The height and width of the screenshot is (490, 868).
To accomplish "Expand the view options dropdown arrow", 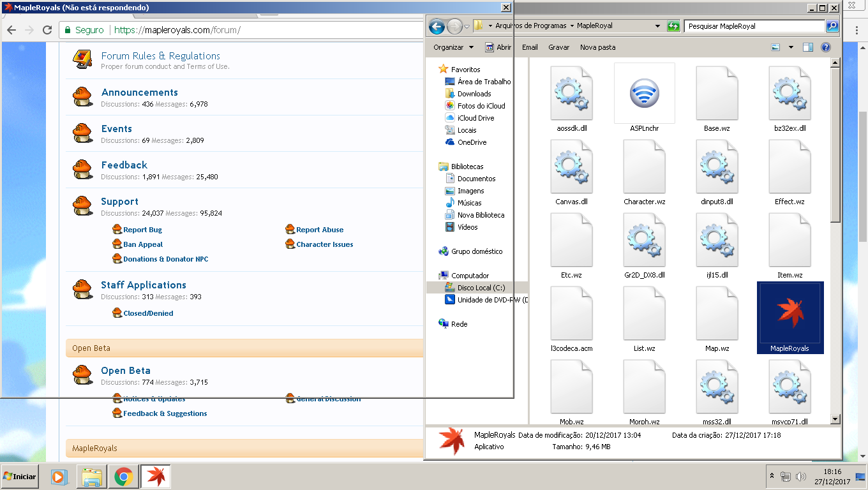I will point(791,47).
